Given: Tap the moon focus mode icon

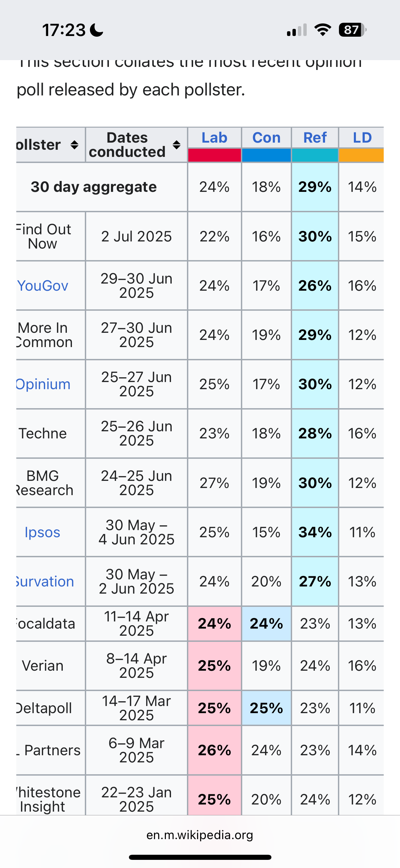Looking at the screenshot, I should [97, 30].
